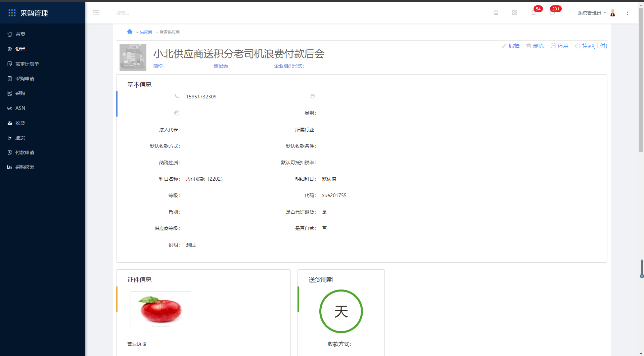Focus the 搜索 search box
The image size is (644, 356).
tap(123, 13)
